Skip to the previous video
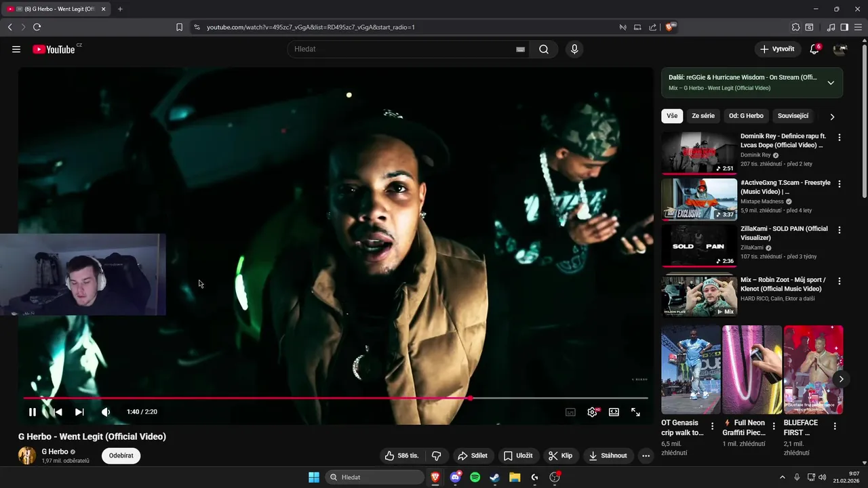This screenshot has width=868, height=488. coord(58,411)
